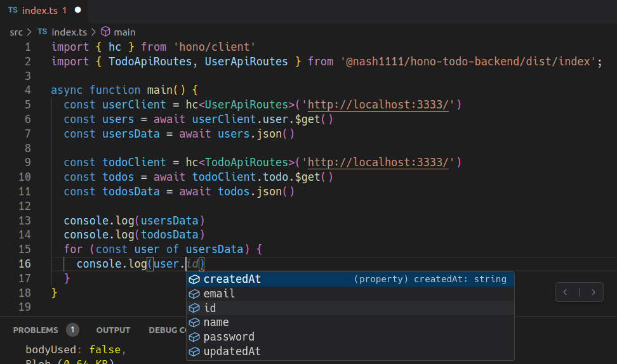Switch to the PROBLEMS panel tab
The width and height of the screenshot is (617, 364).
click(x=36, y=330)
